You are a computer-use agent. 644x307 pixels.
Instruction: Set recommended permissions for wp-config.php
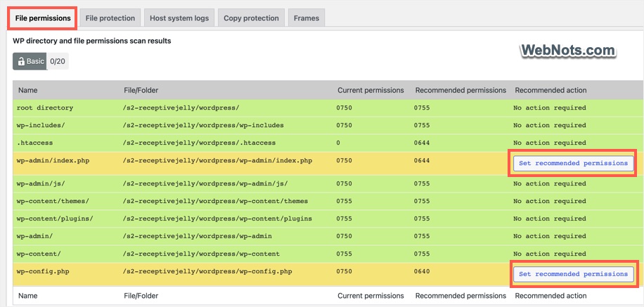pyautogui.click(x=573, y=274)
